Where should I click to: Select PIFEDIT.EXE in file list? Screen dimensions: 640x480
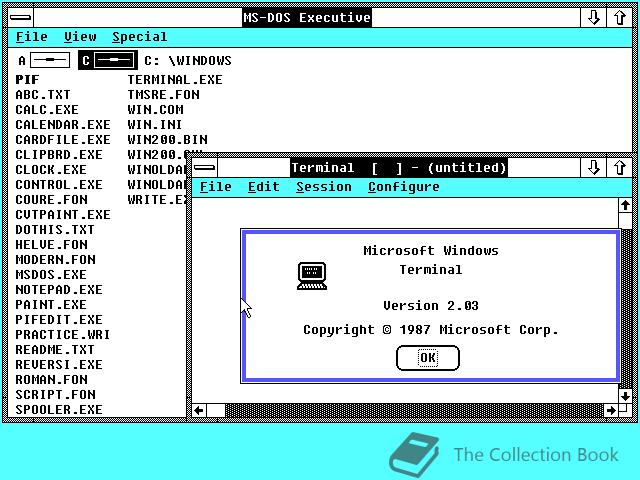(x=59, y=320)
